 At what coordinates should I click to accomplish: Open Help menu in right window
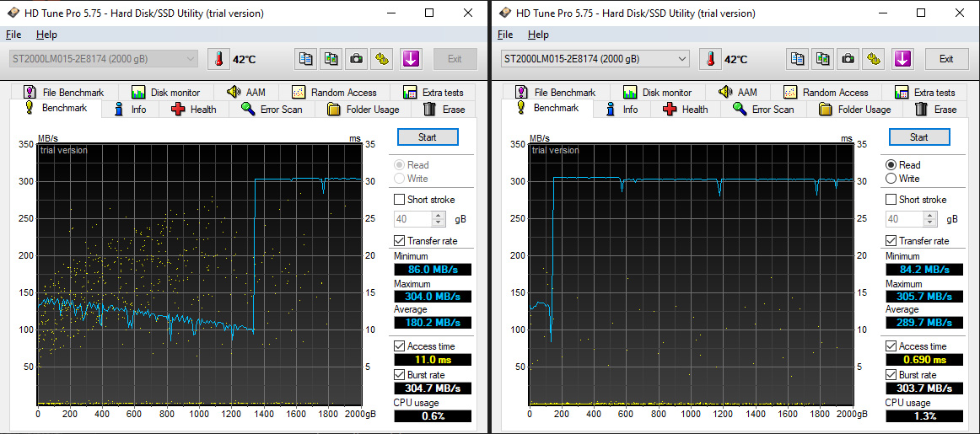[538, 35]
